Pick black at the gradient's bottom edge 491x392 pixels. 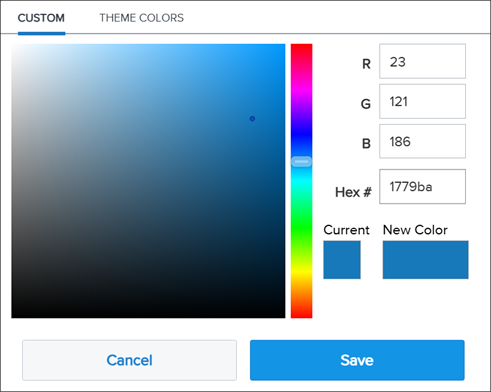(148, 315)
